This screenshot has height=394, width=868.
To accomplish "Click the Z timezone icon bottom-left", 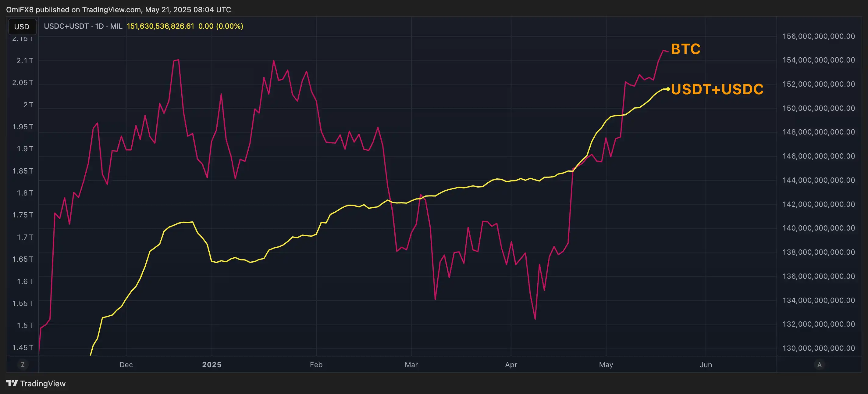I will tap(23, 364).
